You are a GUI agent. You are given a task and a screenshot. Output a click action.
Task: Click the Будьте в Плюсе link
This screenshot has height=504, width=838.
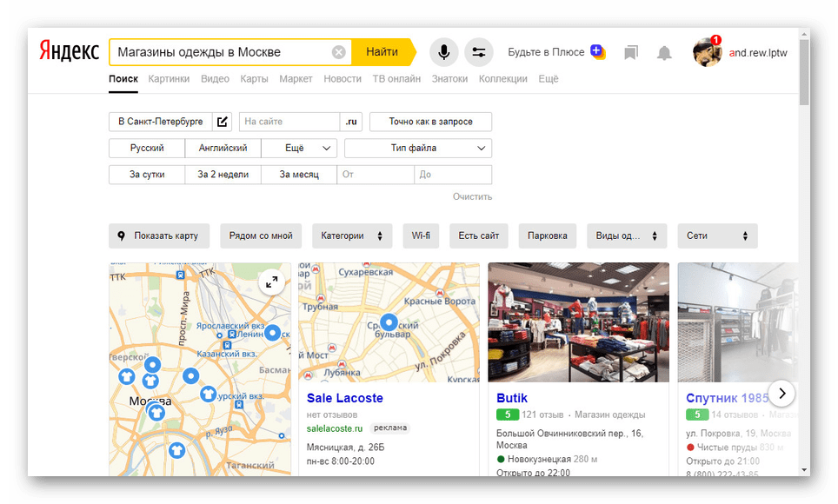(x=546, y=52)
